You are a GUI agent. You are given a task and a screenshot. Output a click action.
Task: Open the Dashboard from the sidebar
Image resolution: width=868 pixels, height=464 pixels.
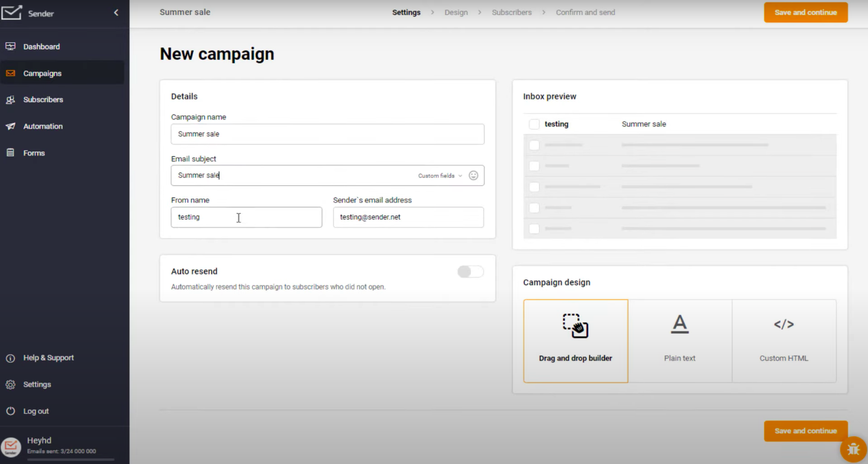point(41,46)
